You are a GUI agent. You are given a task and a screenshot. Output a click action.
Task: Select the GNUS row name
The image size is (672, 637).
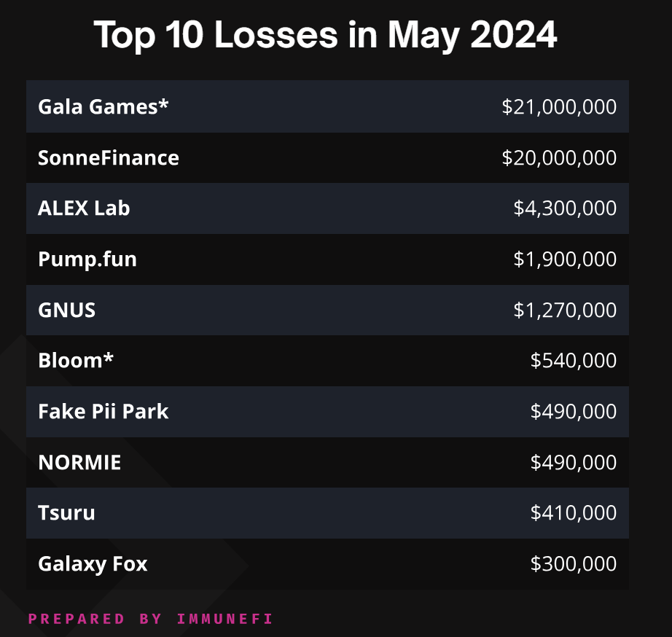coord(66,310)
